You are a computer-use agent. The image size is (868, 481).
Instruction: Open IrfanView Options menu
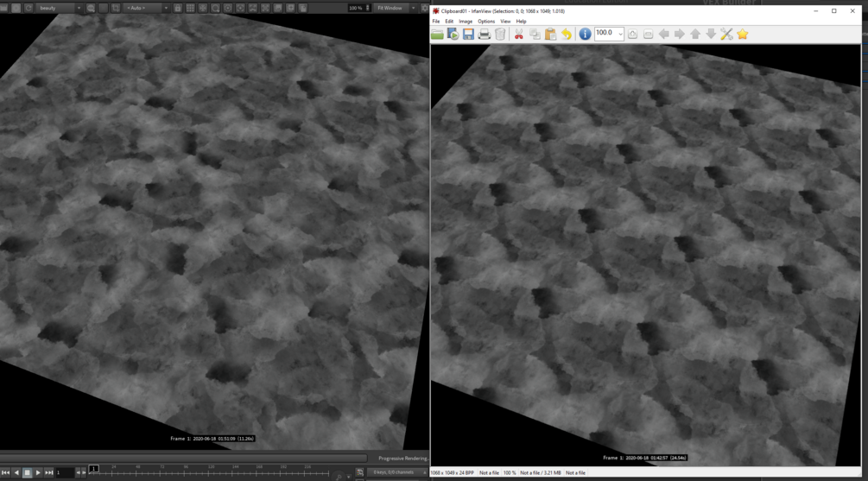point(486,22)
